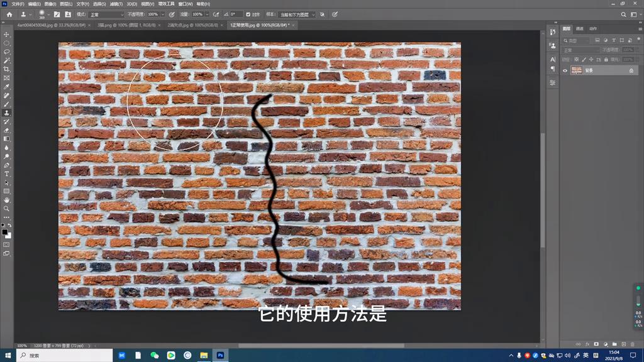Select the Move tool at toolbar top
Image resolution: width=644 pixels, height=362 pixels.
tap(6, 35)
